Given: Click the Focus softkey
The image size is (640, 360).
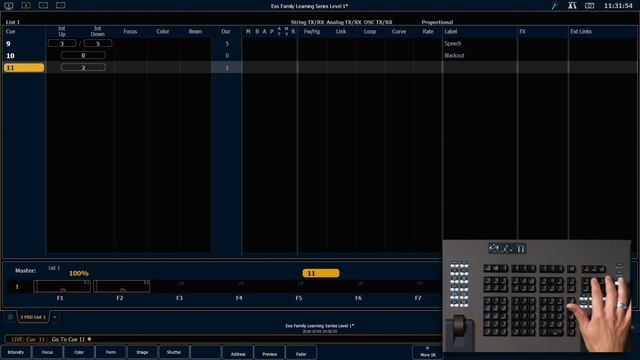Looking at the screenshot, I should (x=48, y=352).
